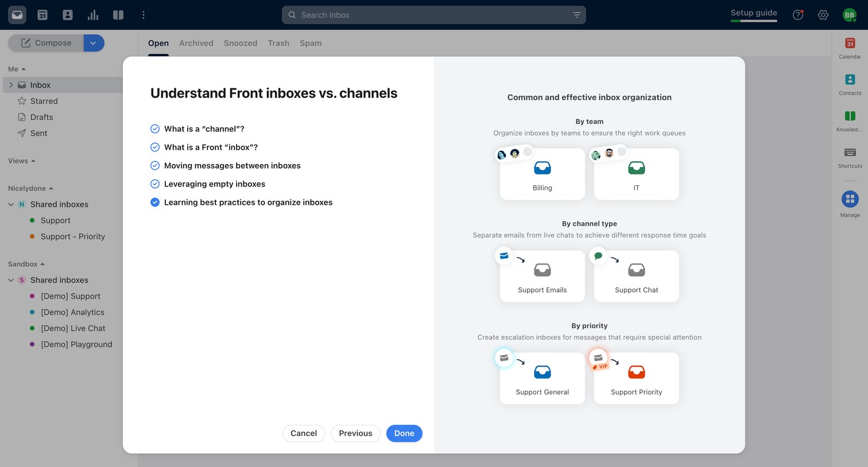
Task: Click the Previous button
Action: tap(355, 433)
